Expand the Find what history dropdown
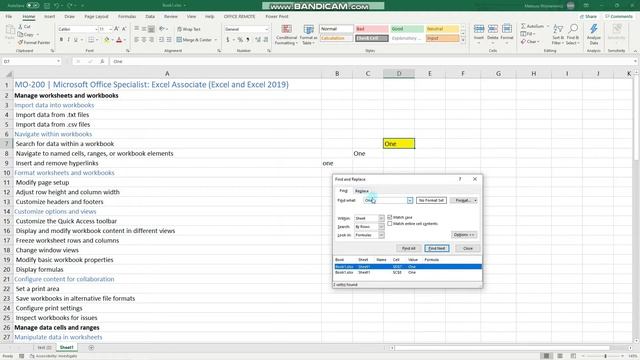The width and height of the screenshot is (640, 360). (409, 200)
